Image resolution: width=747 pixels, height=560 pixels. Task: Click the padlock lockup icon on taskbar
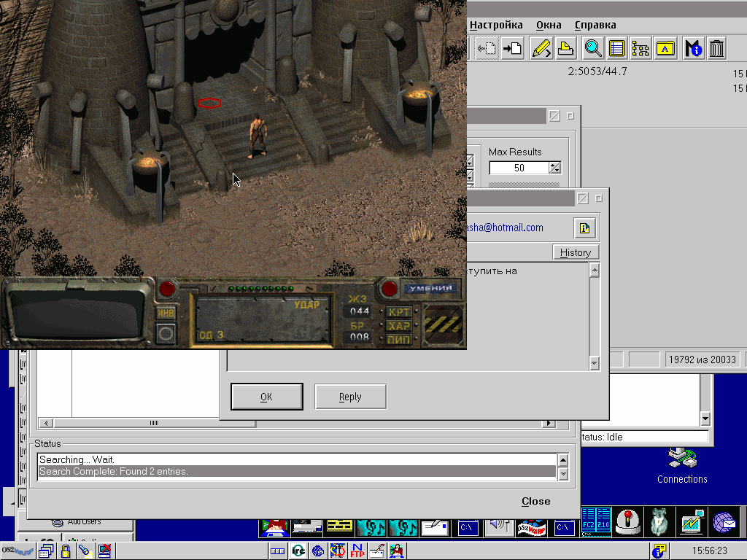[x=65, y=551]
